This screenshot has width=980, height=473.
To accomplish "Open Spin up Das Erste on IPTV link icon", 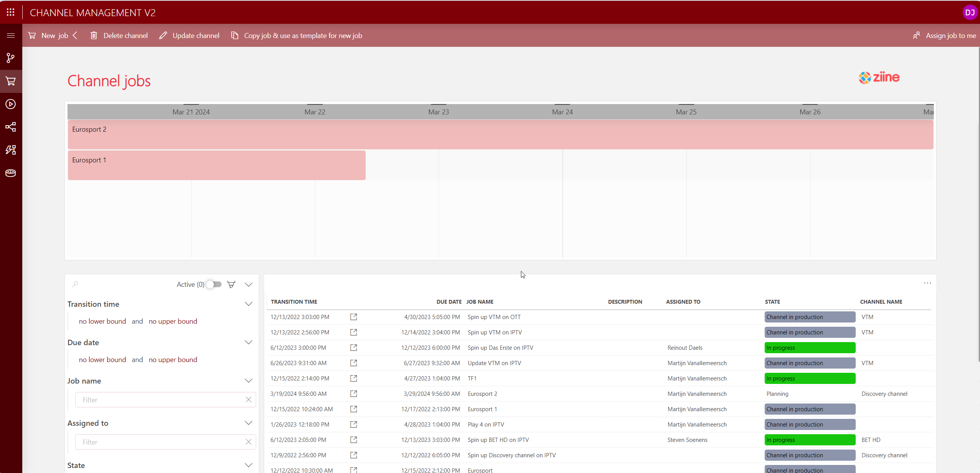I will 353,347.
